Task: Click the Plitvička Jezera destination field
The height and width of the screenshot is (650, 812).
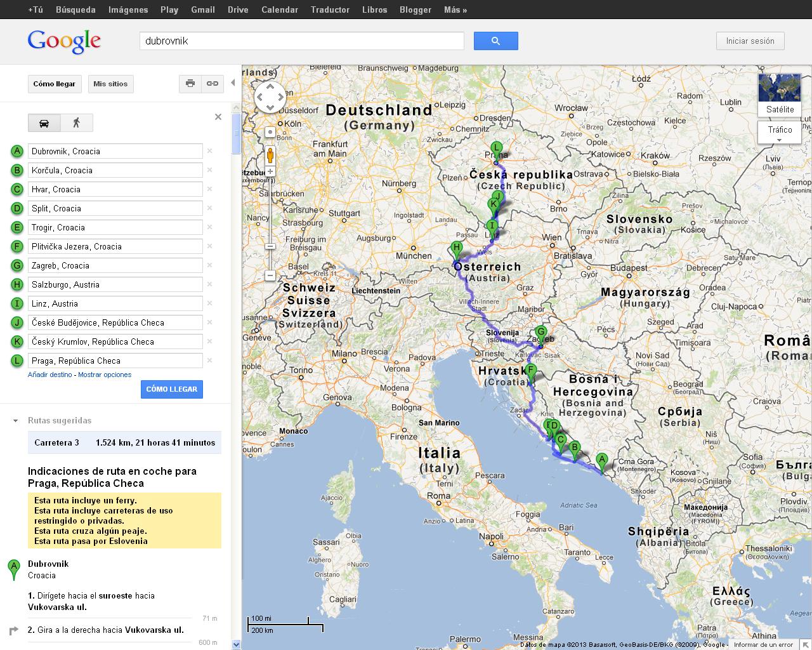Action: (x=115, y=246)
